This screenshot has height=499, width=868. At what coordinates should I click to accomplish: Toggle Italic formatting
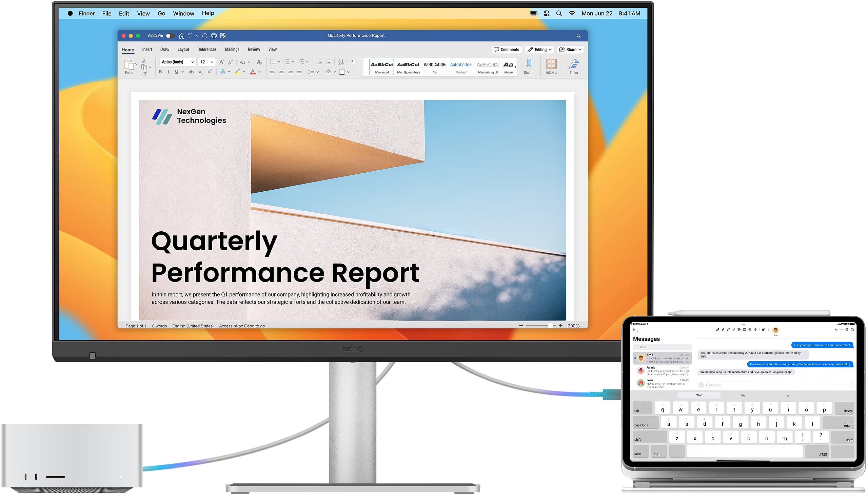168,72
